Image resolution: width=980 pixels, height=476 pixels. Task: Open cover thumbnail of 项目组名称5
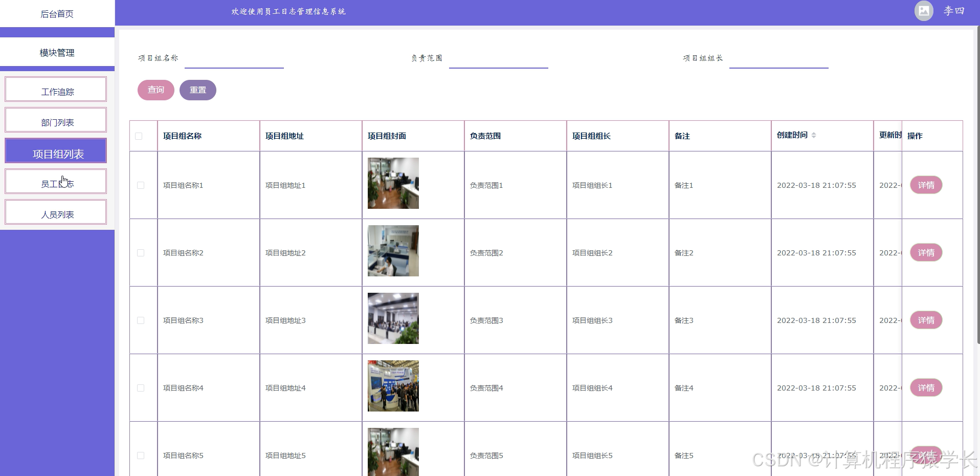[x=393, y=452]
